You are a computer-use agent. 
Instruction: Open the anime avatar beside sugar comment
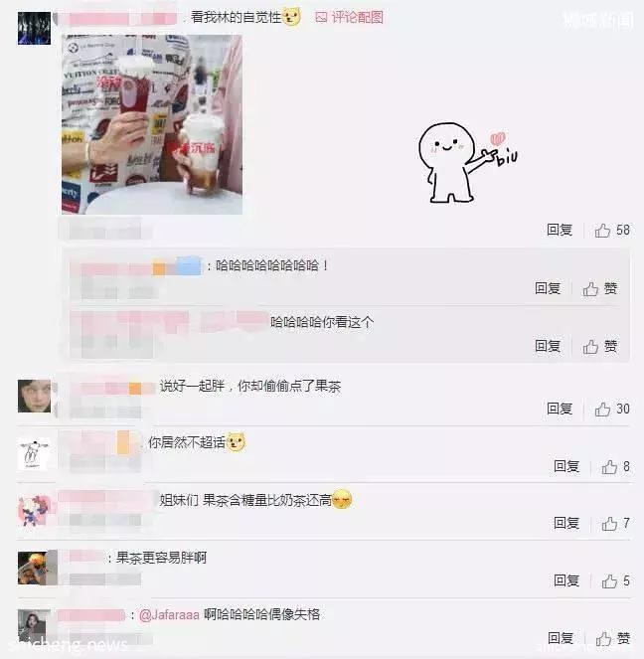click(34, 511)
